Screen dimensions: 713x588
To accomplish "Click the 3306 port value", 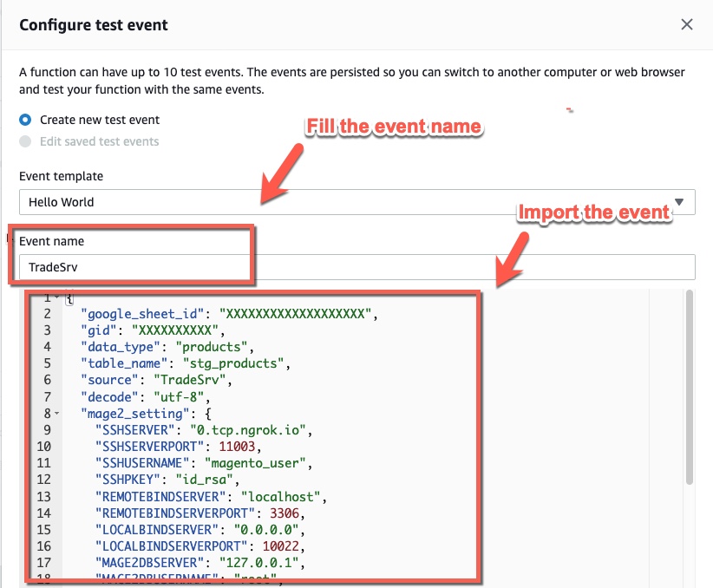I will coord(285,513).
